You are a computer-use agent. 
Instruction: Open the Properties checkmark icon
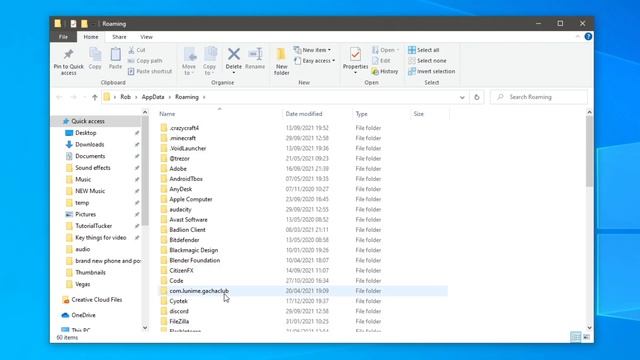coord(355,54)
